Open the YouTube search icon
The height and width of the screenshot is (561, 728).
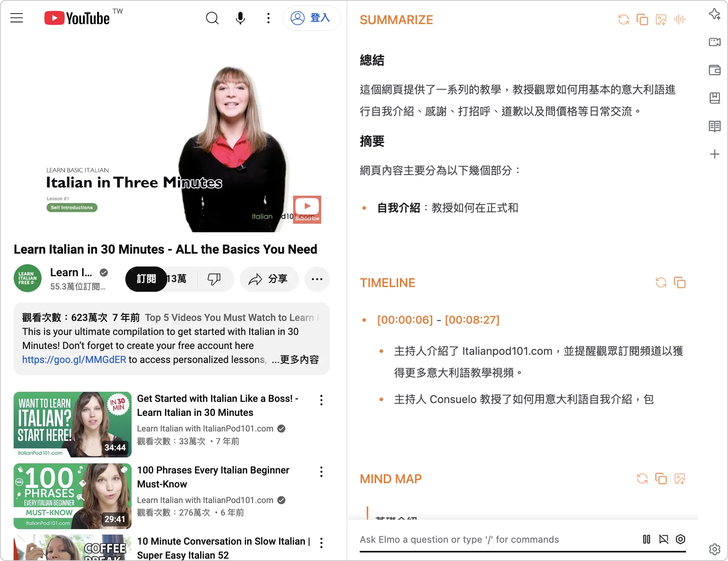pos(212,18)
